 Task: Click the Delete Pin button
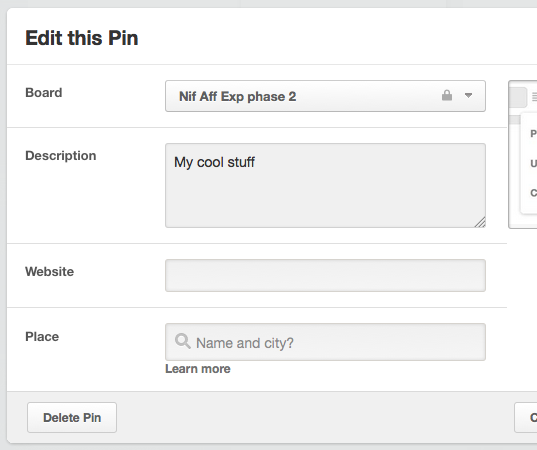point(72,417)
